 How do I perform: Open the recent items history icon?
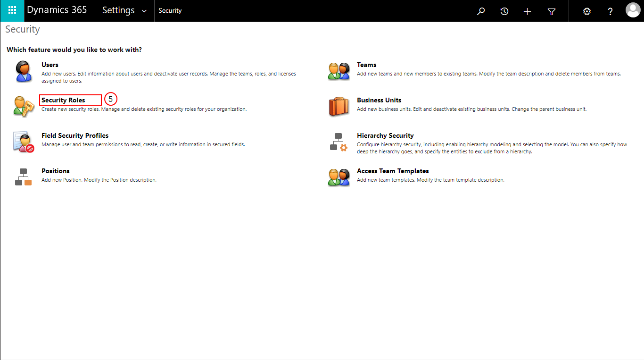(504, 11)
